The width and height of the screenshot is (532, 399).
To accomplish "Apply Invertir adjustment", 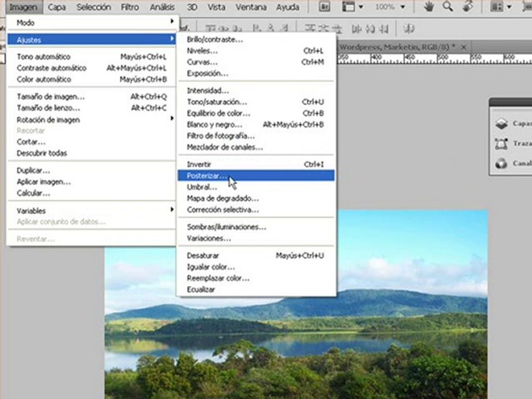I will click(256, 164).
